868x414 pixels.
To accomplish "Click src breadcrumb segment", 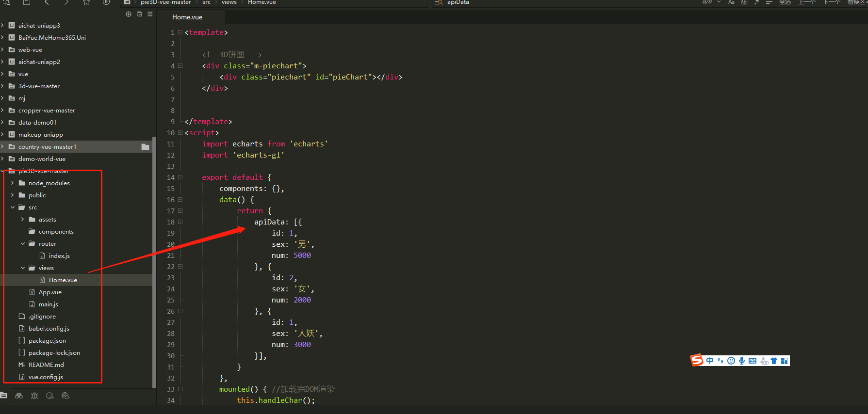I will 206,2.
